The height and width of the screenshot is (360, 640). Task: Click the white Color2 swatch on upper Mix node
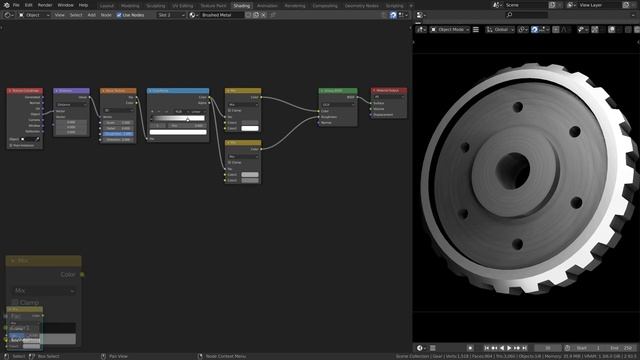(250, 128)
